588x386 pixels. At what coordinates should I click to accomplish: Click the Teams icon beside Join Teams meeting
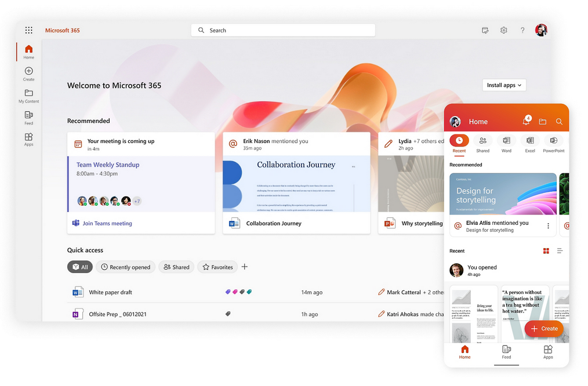click(x=76, y=223)
